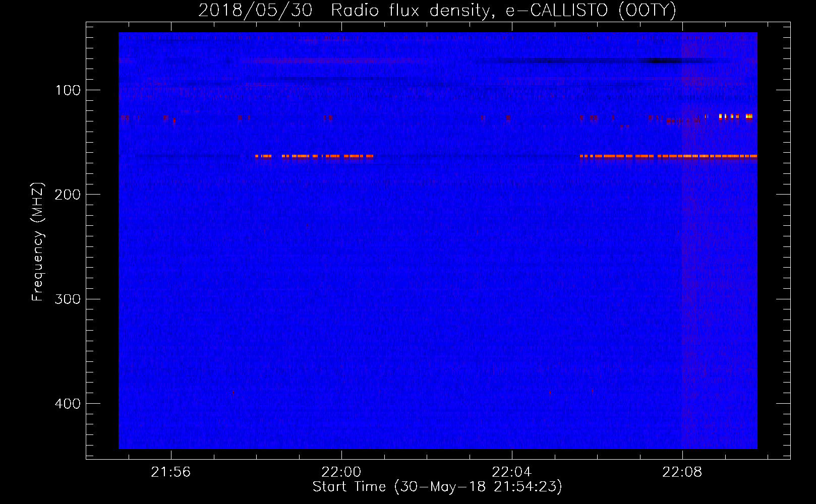Click the 'Start Time (30-May-18 21:54:23)' label
Image resolution: width=816 pixels, height=504 pixels.
coord(437,487)
